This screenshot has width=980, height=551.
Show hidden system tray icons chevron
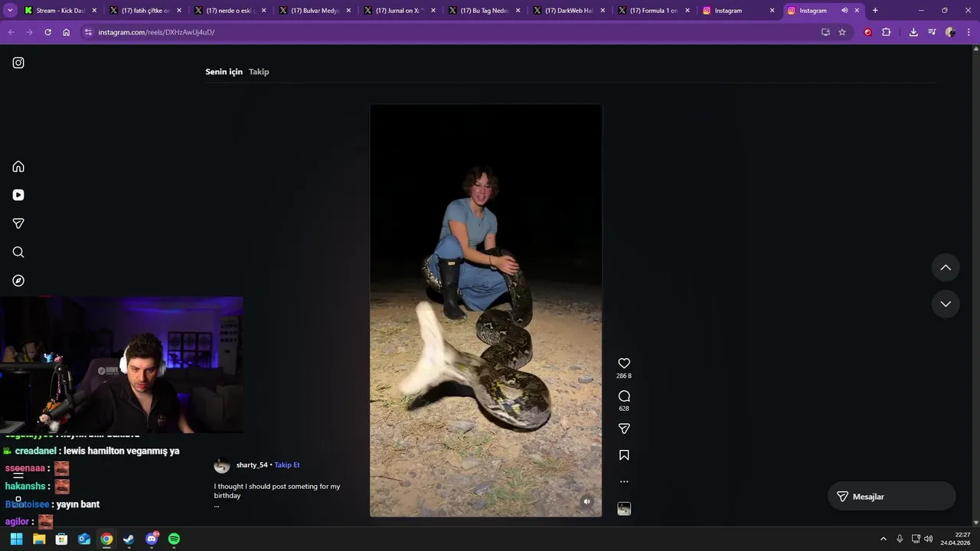pyautogui.click(x=883, y=539)
